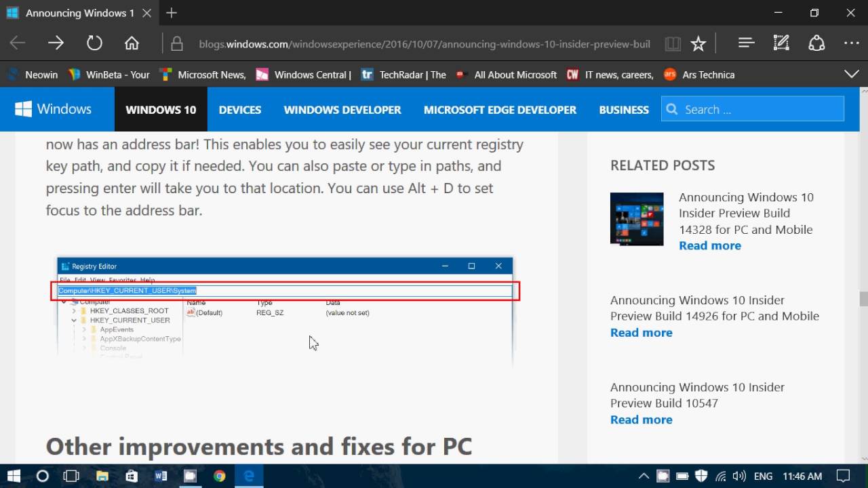Select WINDOWS DEVELOPER nav item
Image resolution: width=868 pixels, height=488 pixels.
click(x=342, y=110)
